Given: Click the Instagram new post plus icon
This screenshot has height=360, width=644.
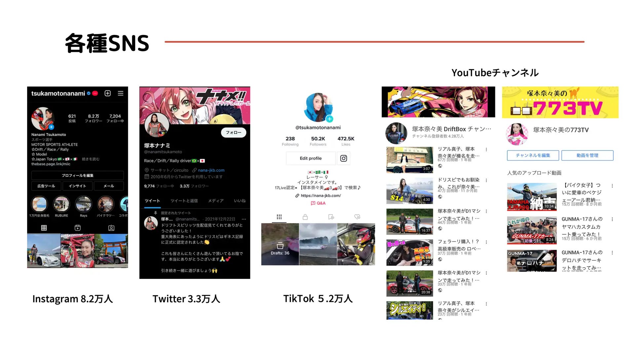Looking at the screenshot, I should (108, 93).
